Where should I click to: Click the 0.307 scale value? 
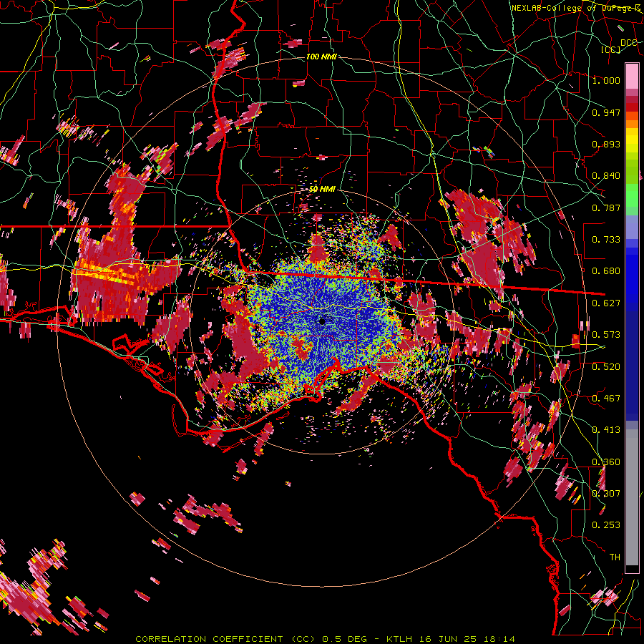[606, 494]
